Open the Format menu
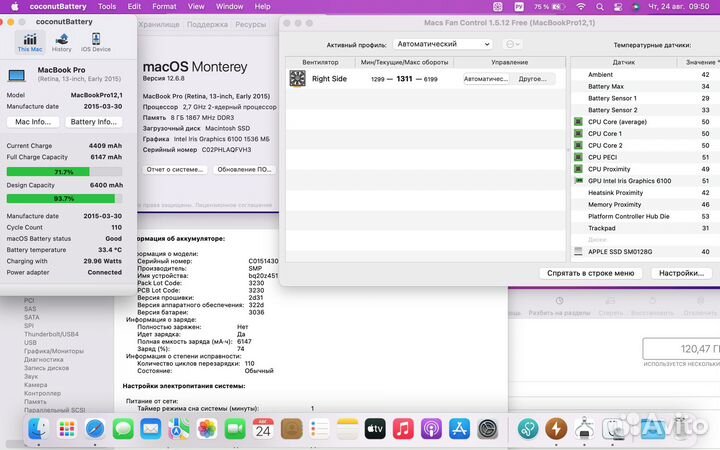 (x=164, y=6)
